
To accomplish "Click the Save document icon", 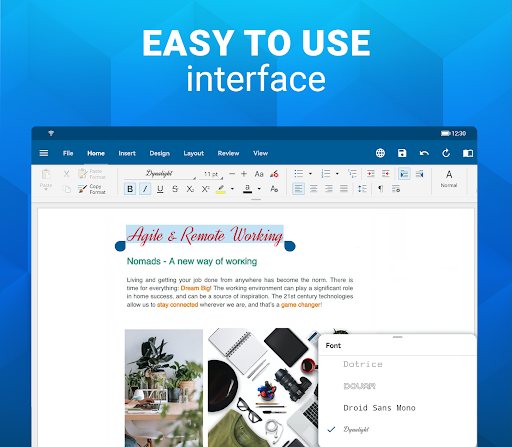I will point(402,153).
